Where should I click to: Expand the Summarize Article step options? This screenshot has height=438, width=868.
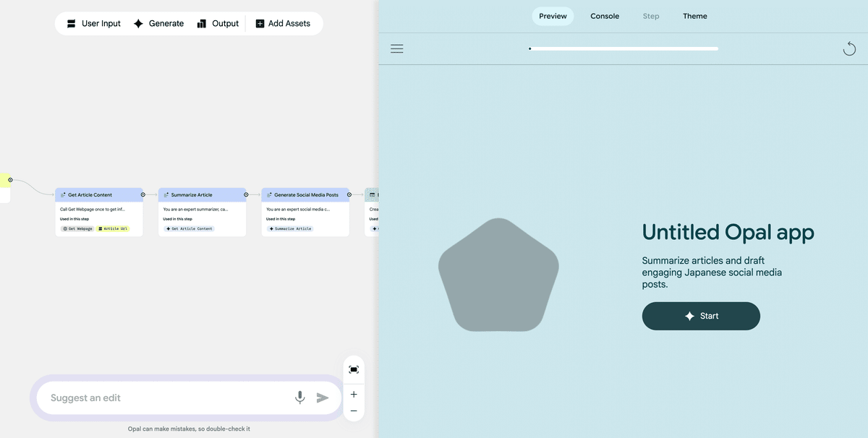(246, 194)
